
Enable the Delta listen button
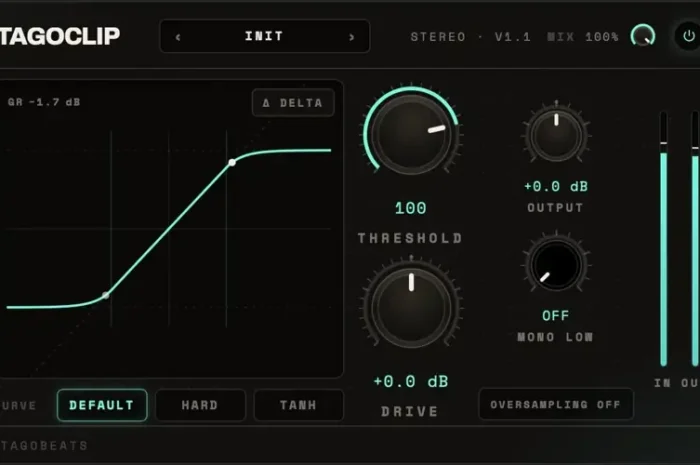pos(293,103)
